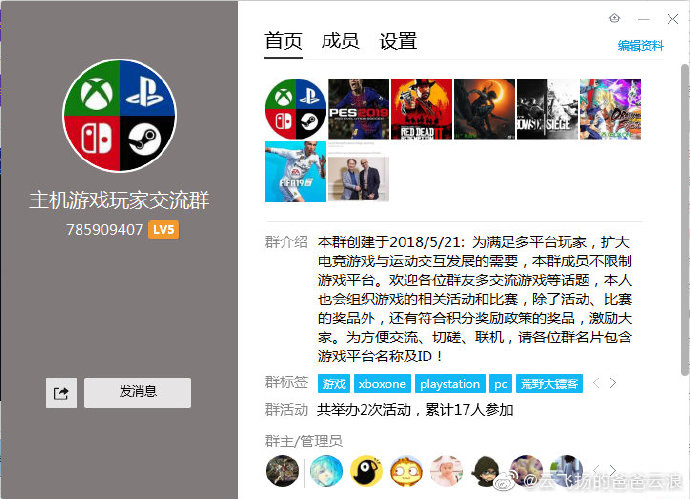Switch to the 首页 tab

(283, 41)
